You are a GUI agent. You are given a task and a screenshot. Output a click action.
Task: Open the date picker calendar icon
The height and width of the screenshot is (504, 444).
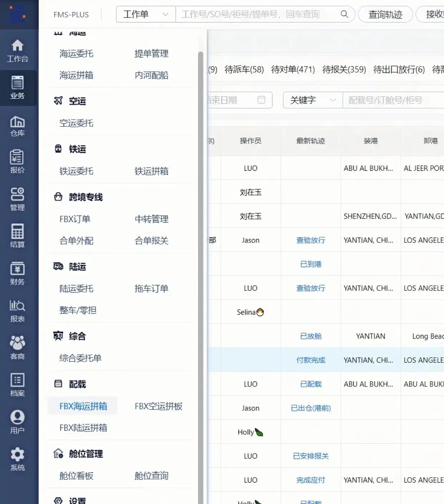[x=261, y=100]
